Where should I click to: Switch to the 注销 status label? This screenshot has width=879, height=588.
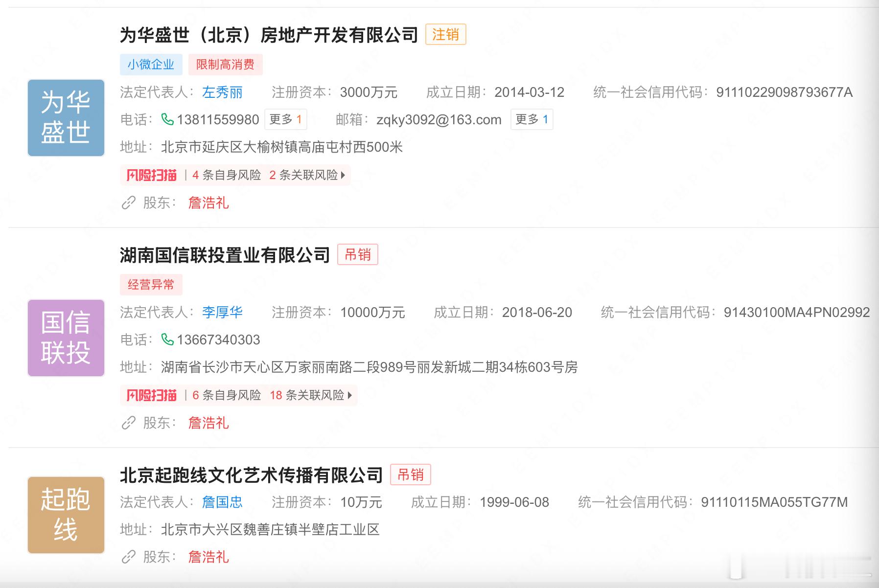[x=446, y=34]
